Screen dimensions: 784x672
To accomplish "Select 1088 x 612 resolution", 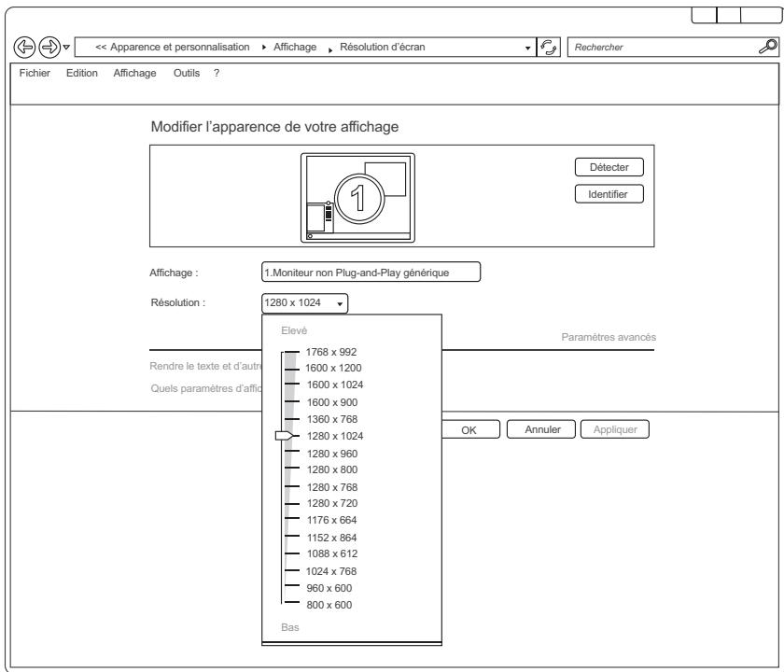I will pos(332,553).
